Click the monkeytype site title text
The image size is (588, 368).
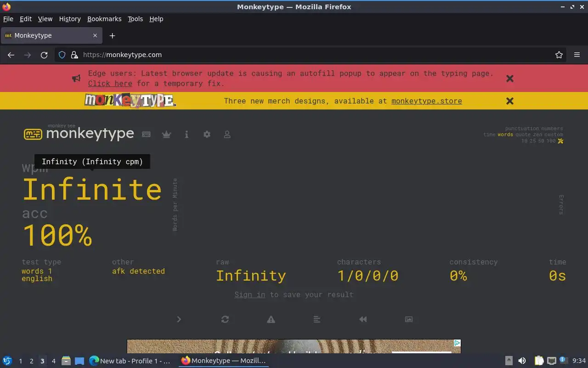click(x=90, y=134)
